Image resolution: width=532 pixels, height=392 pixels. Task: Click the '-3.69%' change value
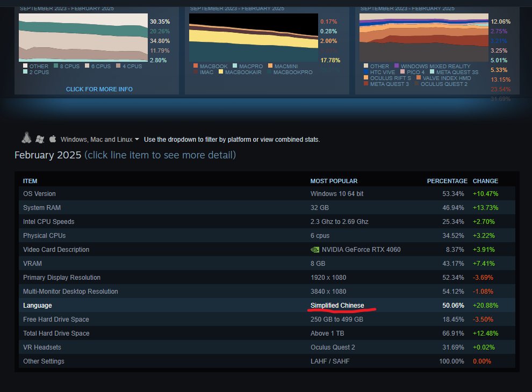pyautogui.click(x=483, y=278)
